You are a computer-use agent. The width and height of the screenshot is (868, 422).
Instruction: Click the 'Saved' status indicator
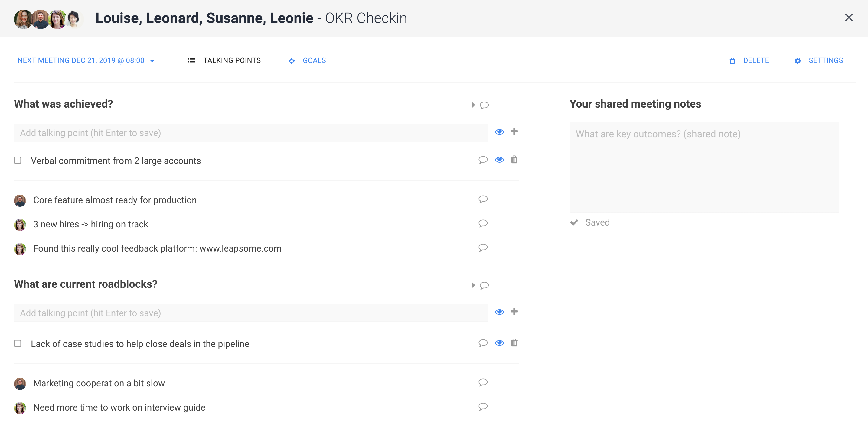[x=590, y=222]
